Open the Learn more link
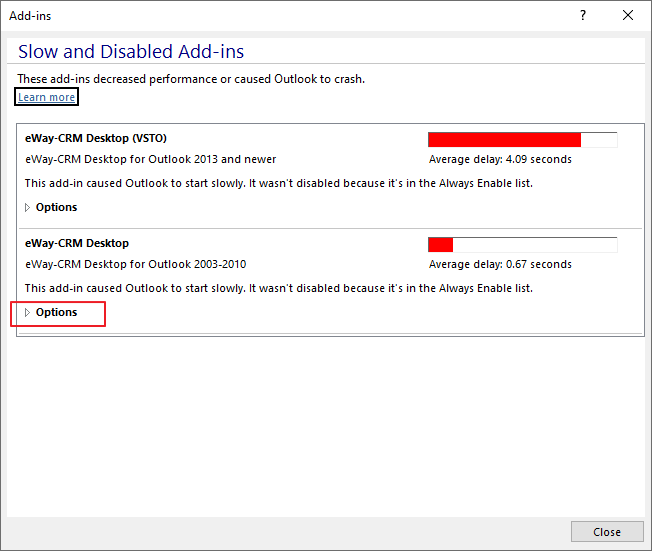 [46, 97]
